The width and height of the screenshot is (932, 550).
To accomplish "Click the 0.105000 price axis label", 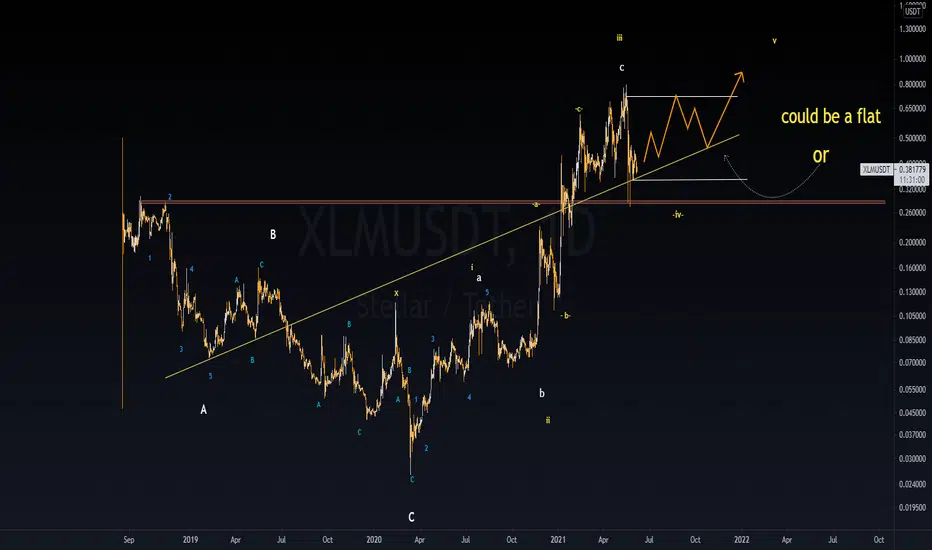I will pyautogui.click(x=912, y=316).
